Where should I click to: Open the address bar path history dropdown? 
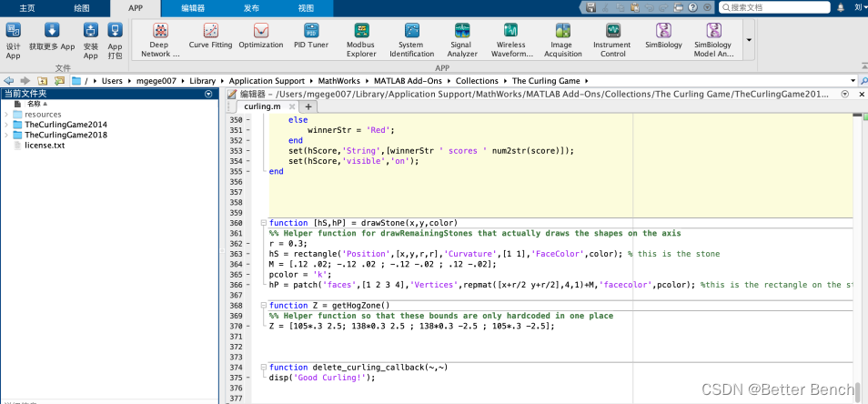[853, 81]
